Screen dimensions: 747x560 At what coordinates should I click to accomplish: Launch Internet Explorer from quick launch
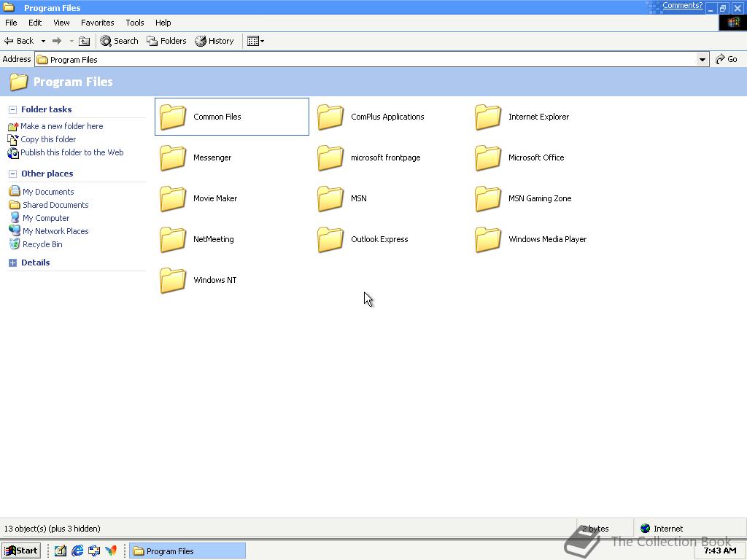tap(77, 551)
